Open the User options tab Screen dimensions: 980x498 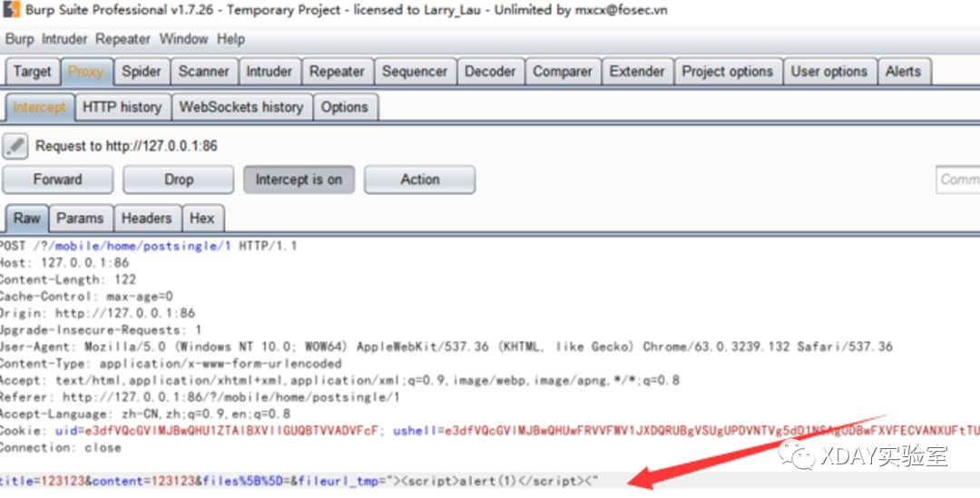[x=829, y=72]
